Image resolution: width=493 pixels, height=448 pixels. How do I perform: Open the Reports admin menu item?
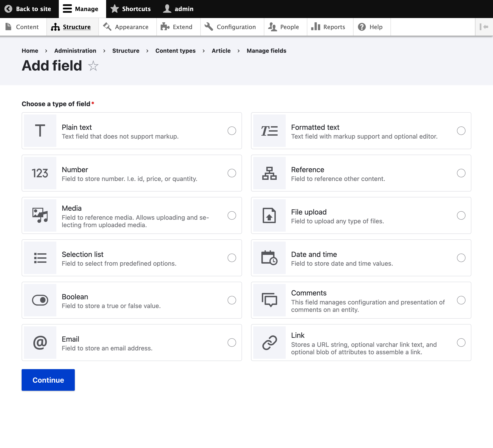tap(330, 27)
